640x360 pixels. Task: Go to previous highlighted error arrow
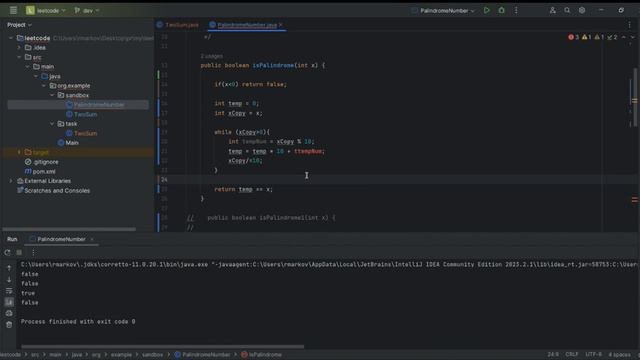click(624, 37)
